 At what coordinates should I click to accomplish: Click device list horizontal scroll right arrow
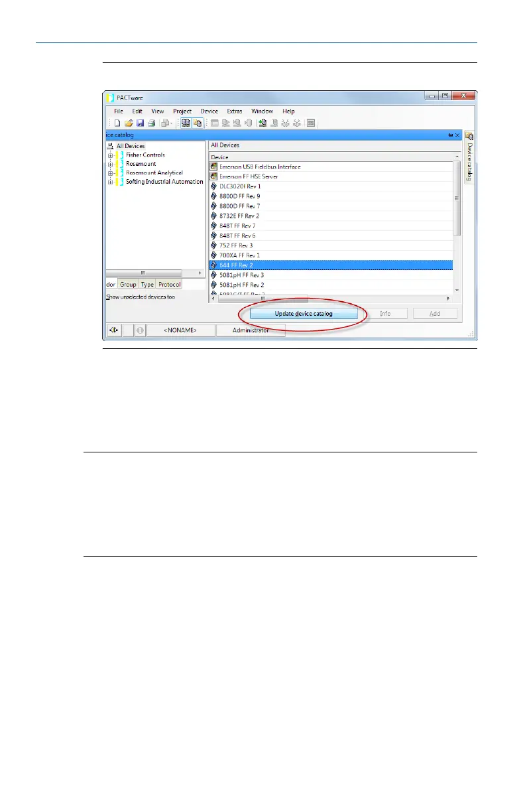tap(449, 298)
